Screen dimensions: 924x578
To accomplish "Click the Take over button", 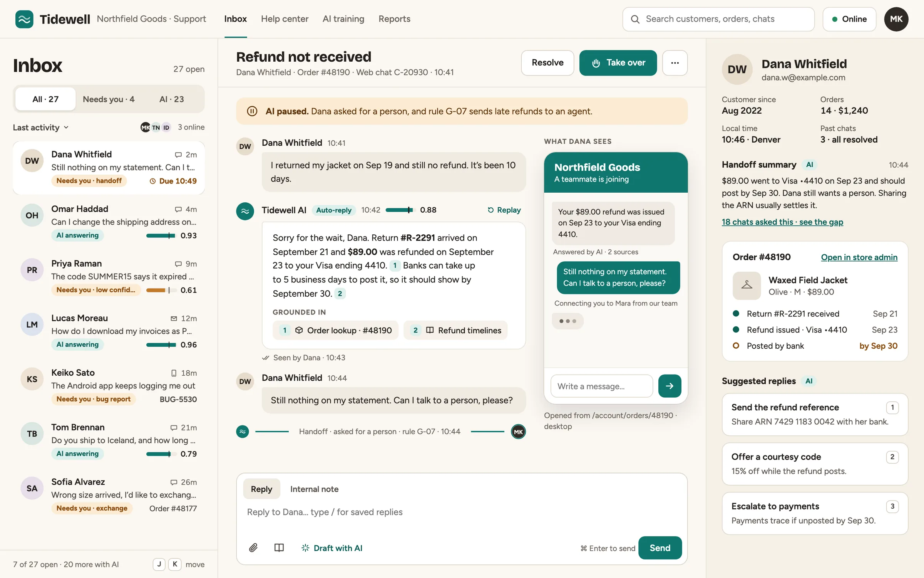I will (x=618, y=63).
